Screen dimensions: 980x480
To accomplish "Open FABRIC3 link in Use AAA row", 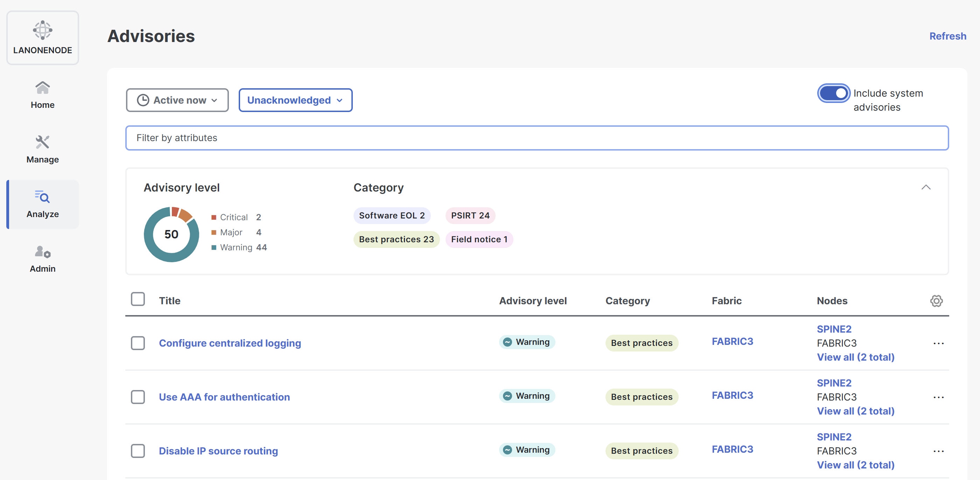I will [x=732, y=396].
